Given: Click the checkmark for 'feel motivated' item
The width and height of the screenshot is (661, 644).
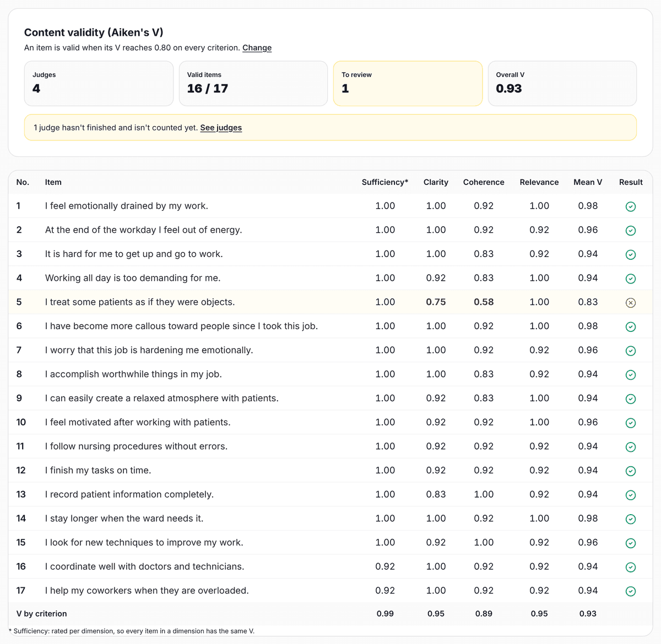Looking at the screenshot, I should (x=631, y=423).
